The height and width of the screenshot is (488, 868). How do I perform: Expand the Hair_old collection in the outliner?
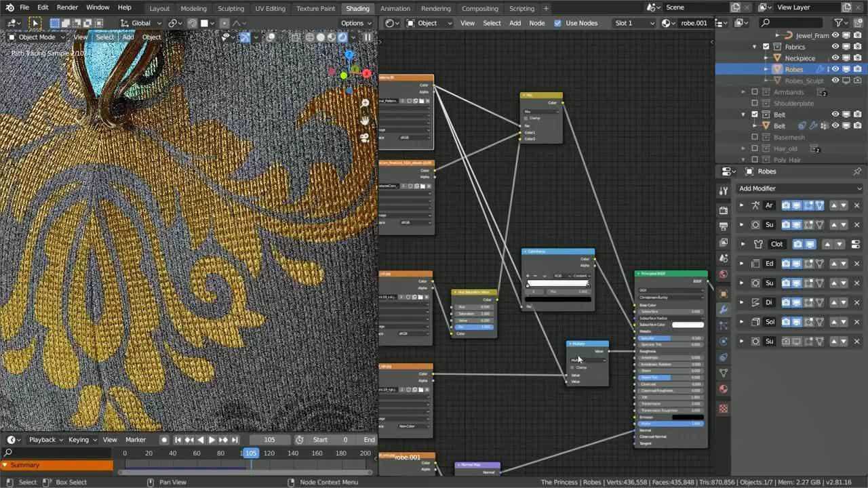[x=743, y=148]
